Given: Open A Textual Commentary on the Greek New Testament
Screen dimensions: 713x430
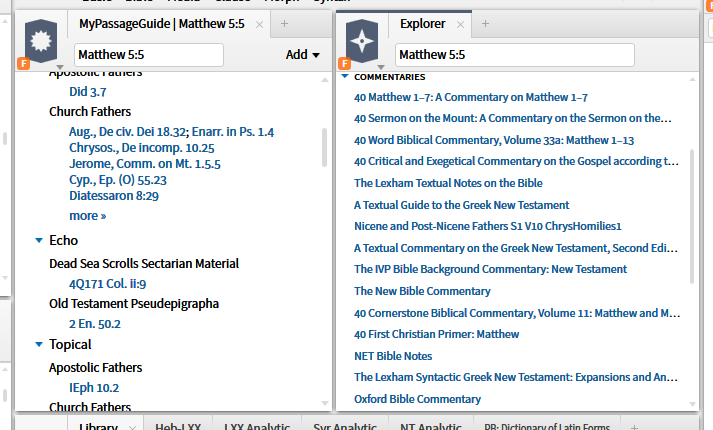Looking at the screenshot, I should pos(516,248).
